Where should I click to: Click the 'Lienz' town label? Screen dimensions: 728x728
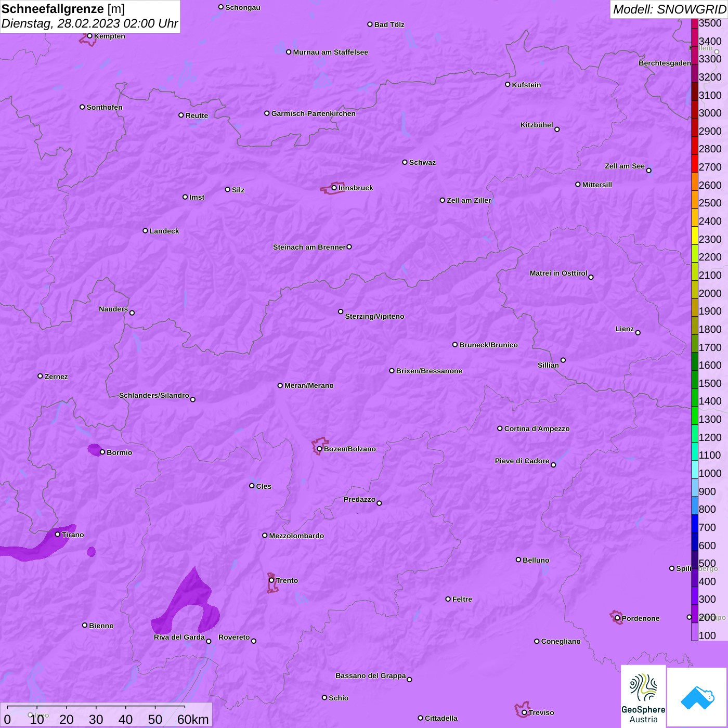625,329
